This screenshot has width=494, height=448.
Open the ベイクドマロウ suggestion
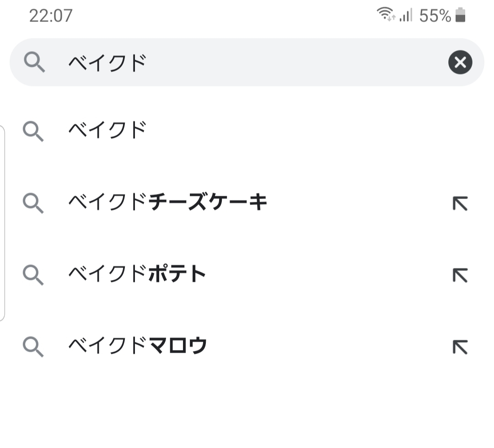[138, 345]
